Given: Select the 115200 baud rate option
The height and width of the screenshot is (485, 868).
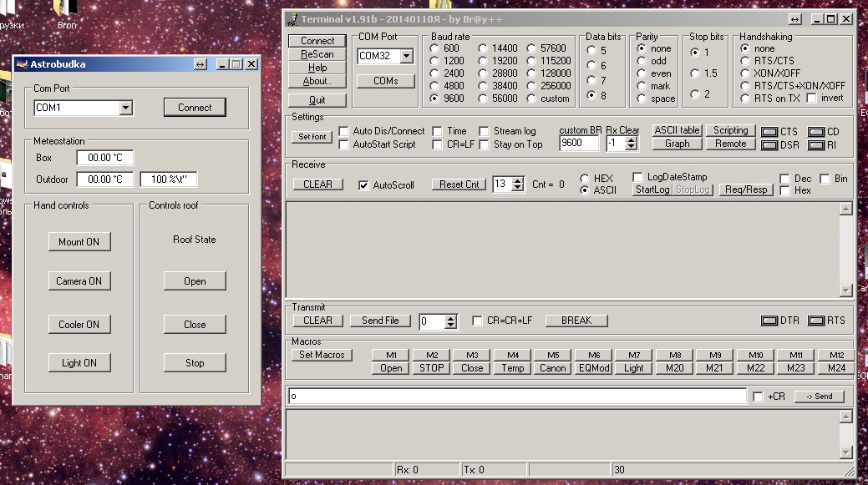Looking at the screenshot, I should [532, 61].
